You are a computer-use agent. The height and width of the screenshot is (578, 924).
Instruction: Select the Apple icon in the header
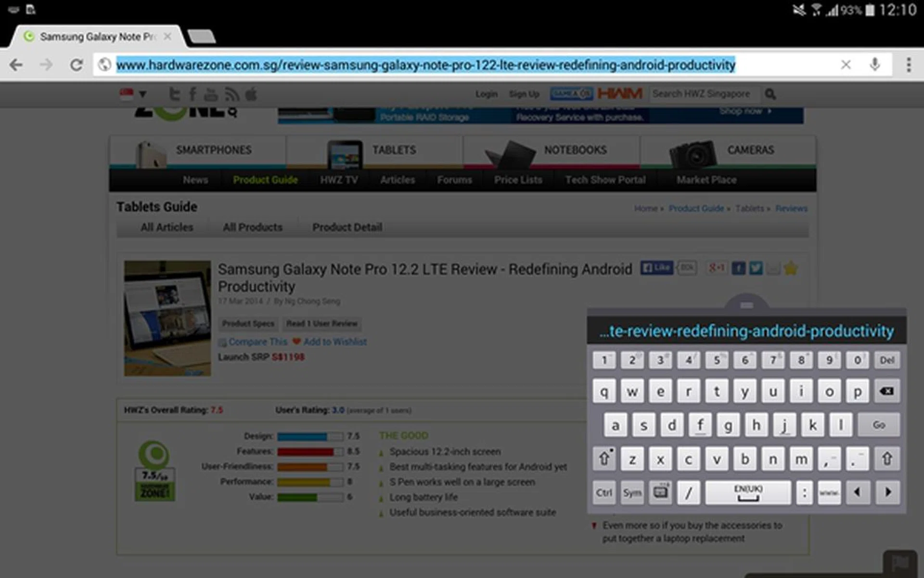point(251,94)
